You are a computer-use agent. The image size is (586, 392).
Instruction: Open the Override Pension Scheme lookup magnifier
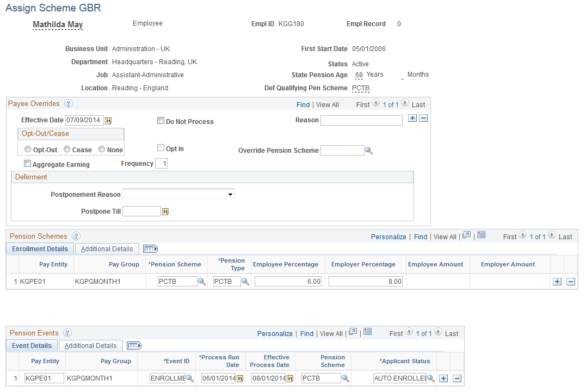tap(369, 150)
